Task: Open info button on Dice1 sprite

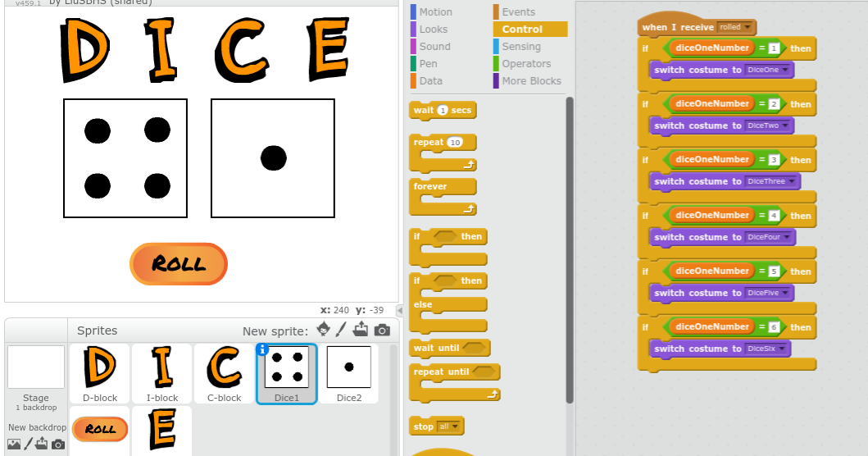Action: (262, 349)
